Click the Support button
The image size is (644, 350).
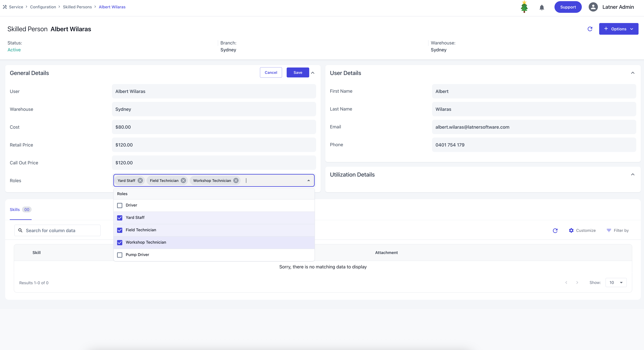[568, 7]
